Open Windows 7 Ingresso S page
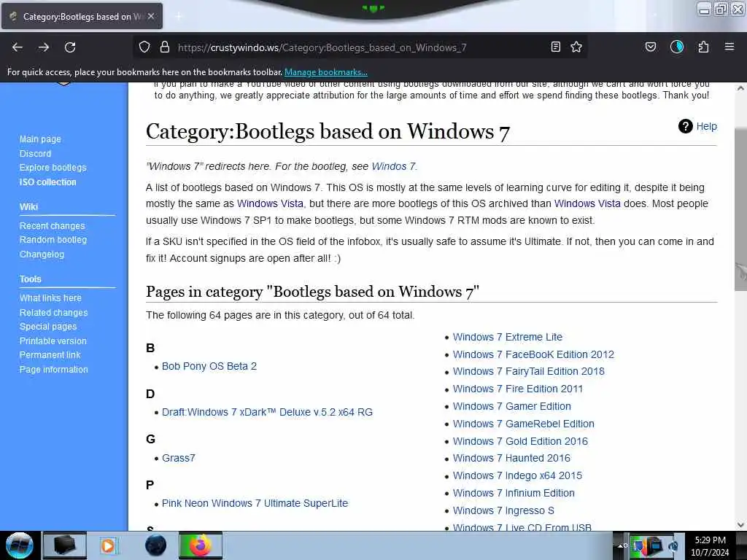This screenshot has height=560, width=747. coord(503,510)
